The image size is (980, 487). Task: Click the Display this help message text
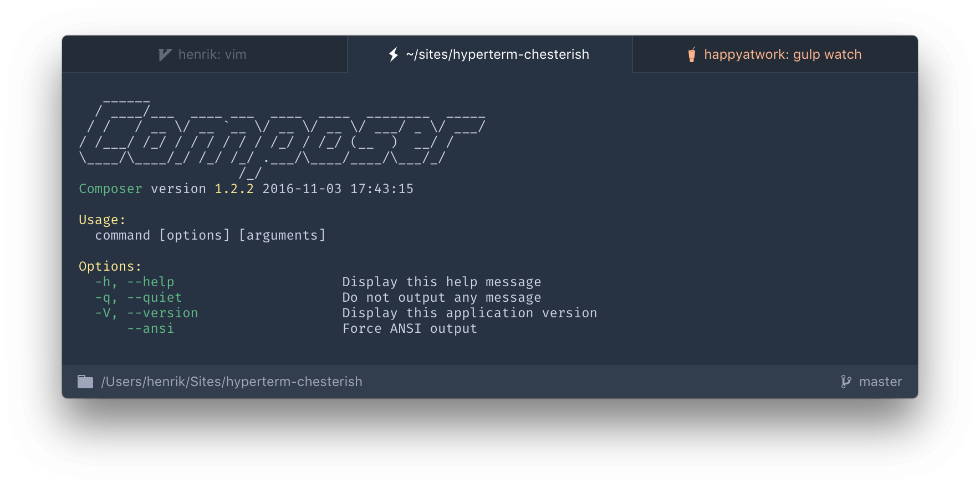coord(442,282)
